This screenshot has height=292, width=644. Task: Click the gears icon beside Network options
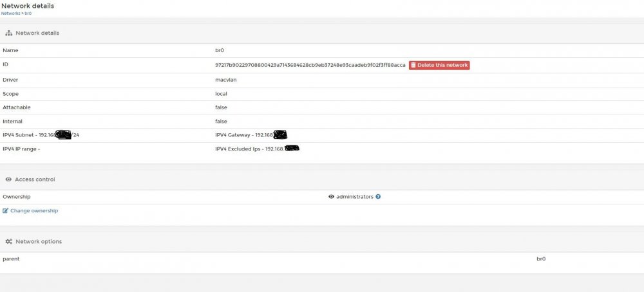8,242
